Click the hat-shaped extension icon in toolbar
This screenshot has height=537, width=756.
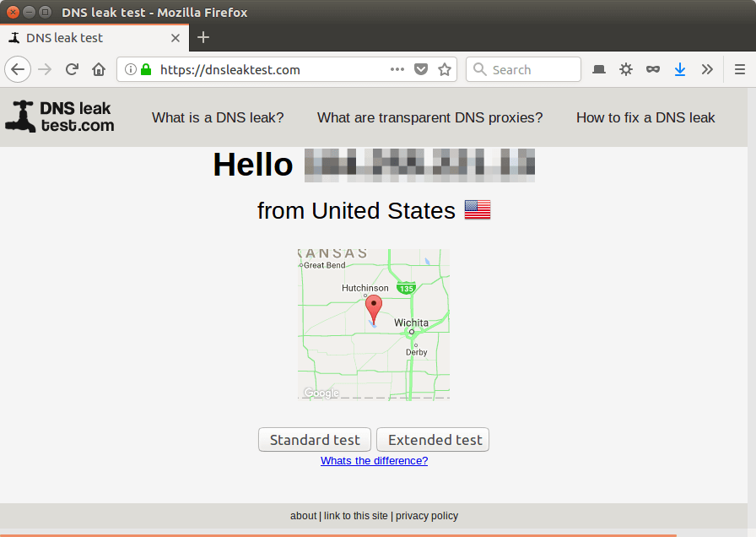pyautogui.click(x=598, y=69)
